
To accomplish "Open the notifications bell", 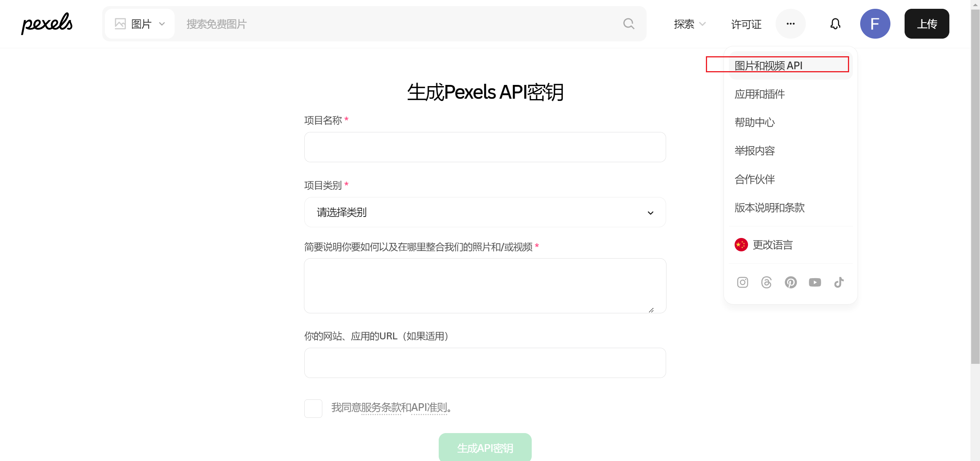I will point(835,24).
